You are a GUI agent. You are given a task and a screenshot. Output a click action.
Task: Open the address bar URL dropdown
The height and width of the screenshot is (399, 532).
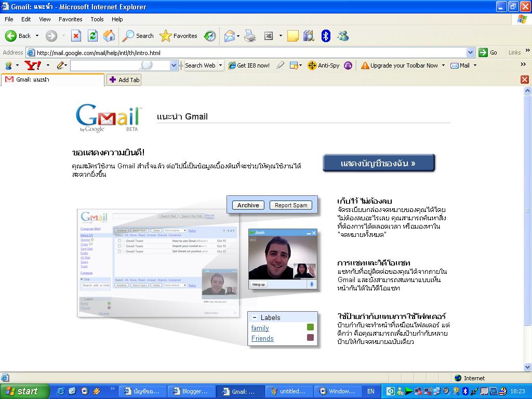click(470, 52)
